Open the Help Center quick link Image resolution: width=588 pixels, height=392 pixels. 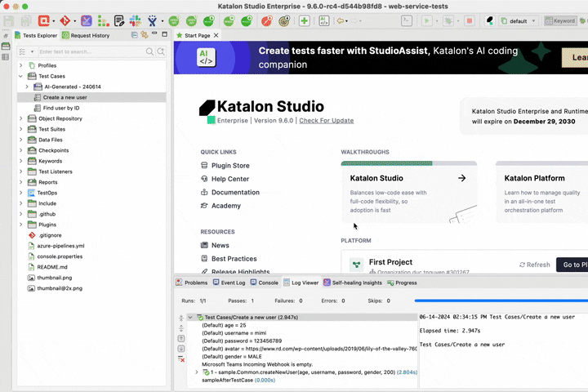coord(225,179)
